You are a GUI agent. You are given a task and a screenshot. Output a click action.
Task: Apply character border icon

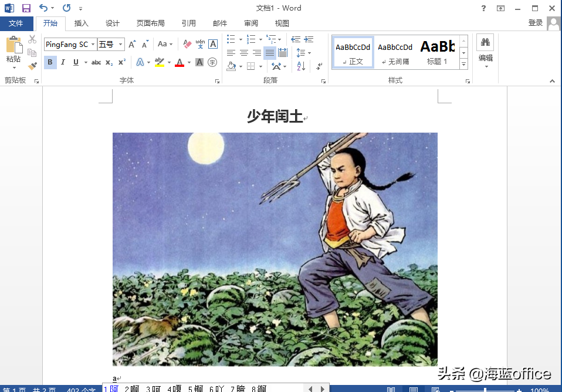[x=213, y=44]
